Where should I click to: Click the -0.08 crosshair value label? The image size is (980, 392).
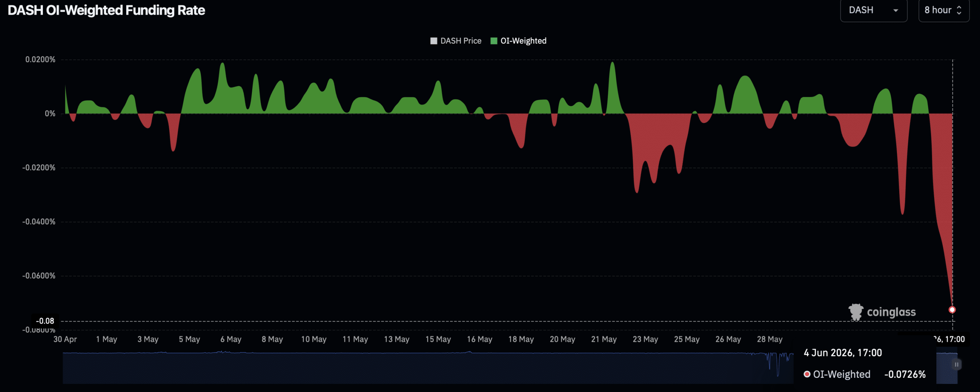pyautogui.click(x=45, y=321)
